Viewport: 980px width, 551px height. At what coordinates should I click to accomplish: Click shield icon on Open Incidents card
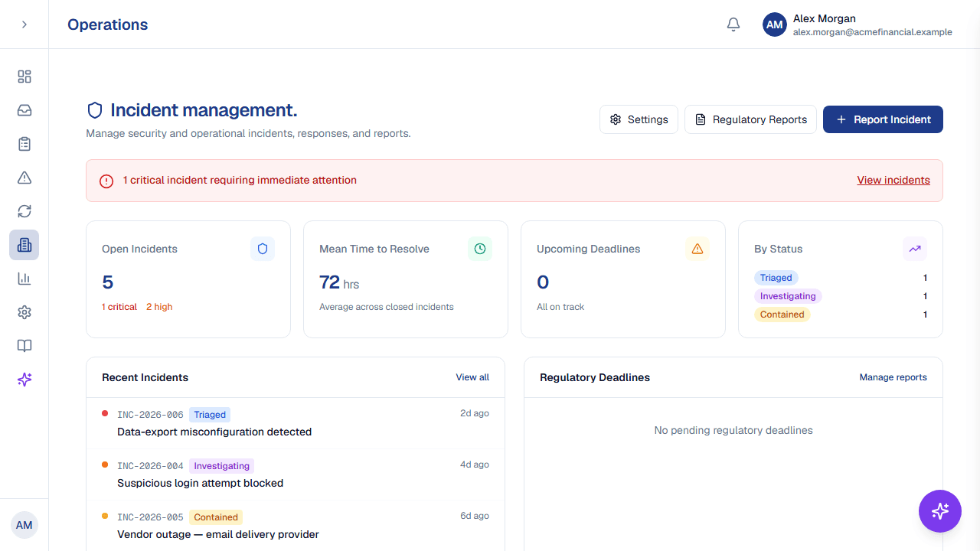tap(263, 249)
